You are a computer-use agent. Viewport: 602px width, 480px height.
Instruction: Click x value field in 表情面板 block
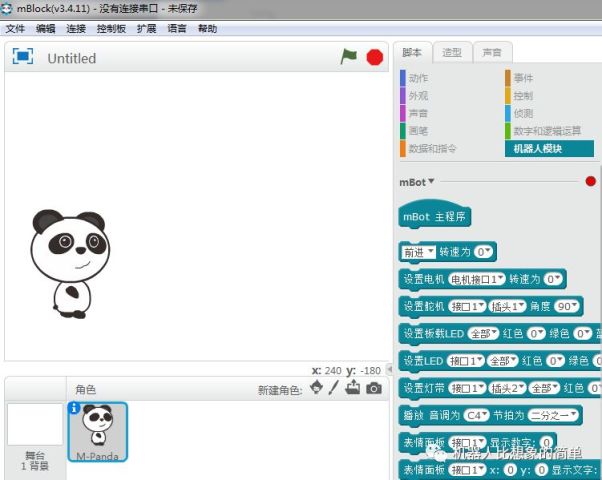(510, 470)
